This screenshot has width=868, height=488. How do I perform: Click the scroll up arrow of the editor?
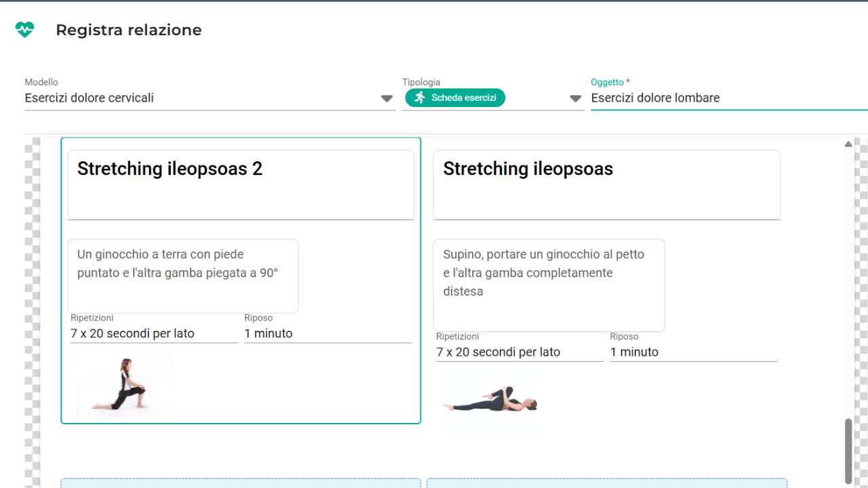tap(848, 144)
